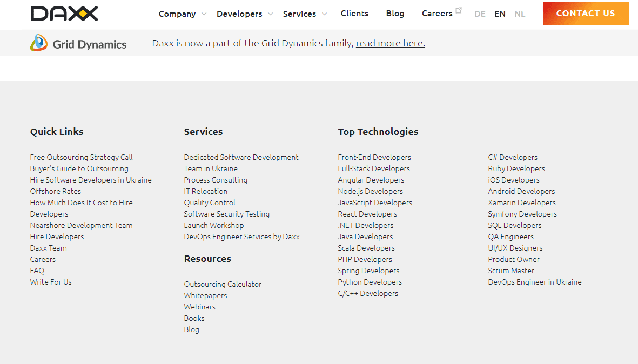The width and height of the screenshot is (638, 364).
Task: Open Hire Software Developers in Ukraine
Action: [91, 180]
